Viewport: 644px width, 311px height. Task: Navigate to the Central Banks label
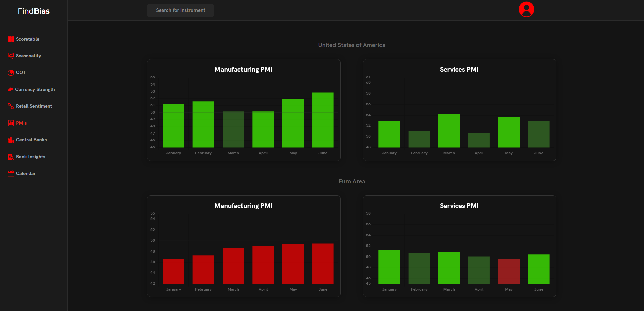[31, 140]
